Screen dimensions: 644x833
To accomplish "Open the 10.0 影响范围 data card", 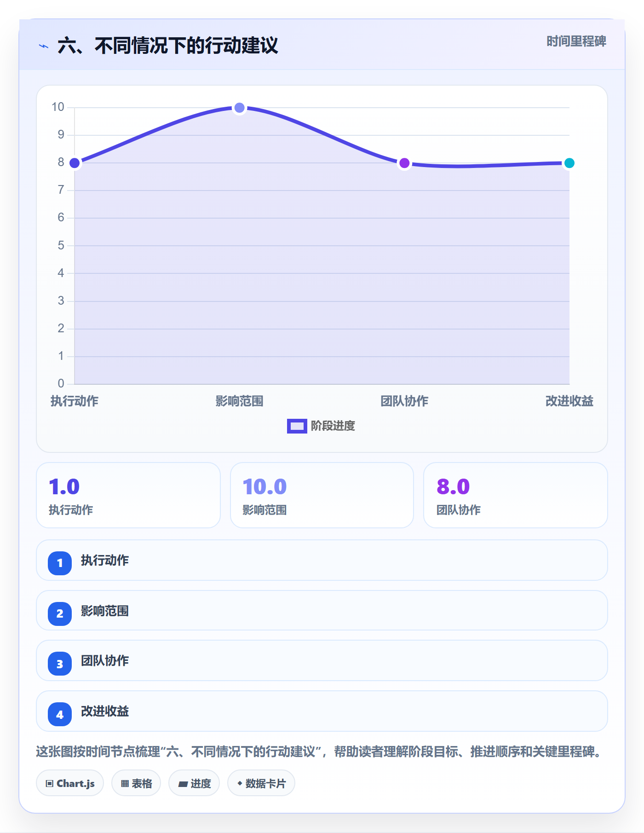I will [x=322, y=495].
